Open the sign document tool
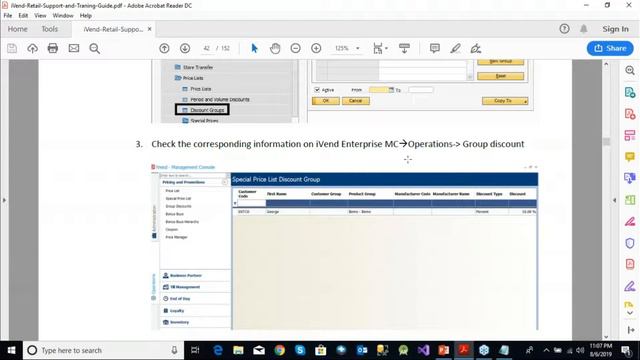The width and height of the screenshot is (640, 360). [476, 48]
